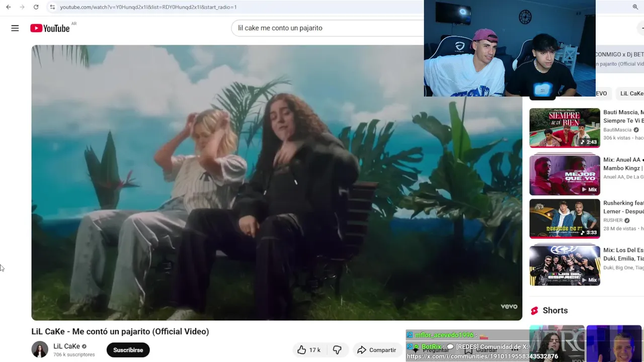The height and width of the screenshot is (362, 644).
Task: Open the Siempre Te Vi Bien video thumbnail
Action: [565, 128]
